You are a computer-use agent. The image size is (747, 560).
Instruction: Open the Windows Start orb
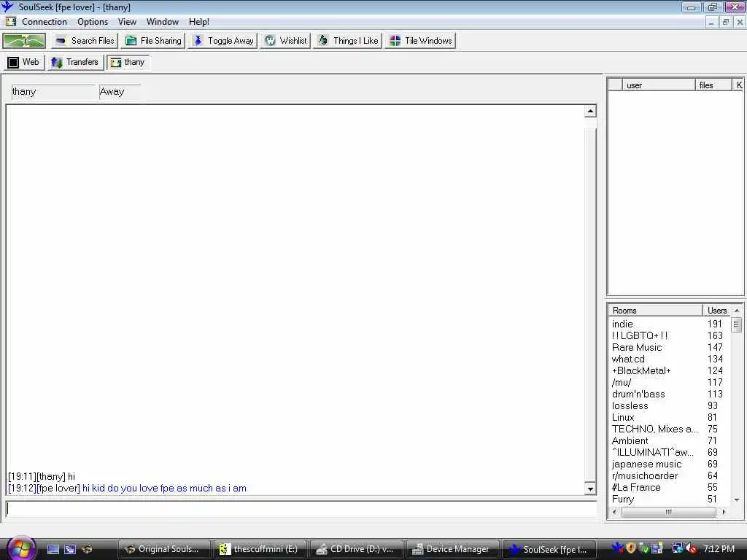pyautogui.click(x=20, y=548)
